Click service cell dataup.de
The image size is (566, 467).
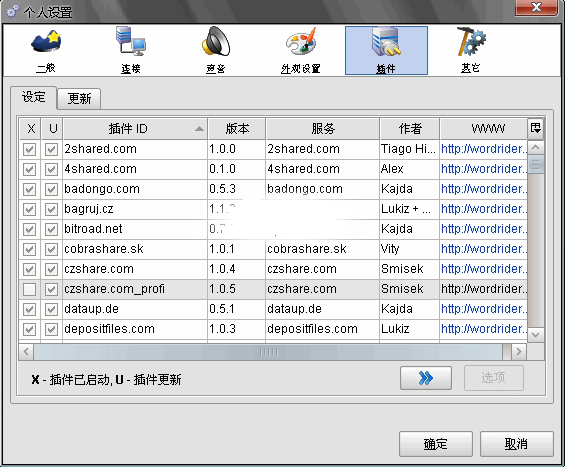click(x=323, y=309)
